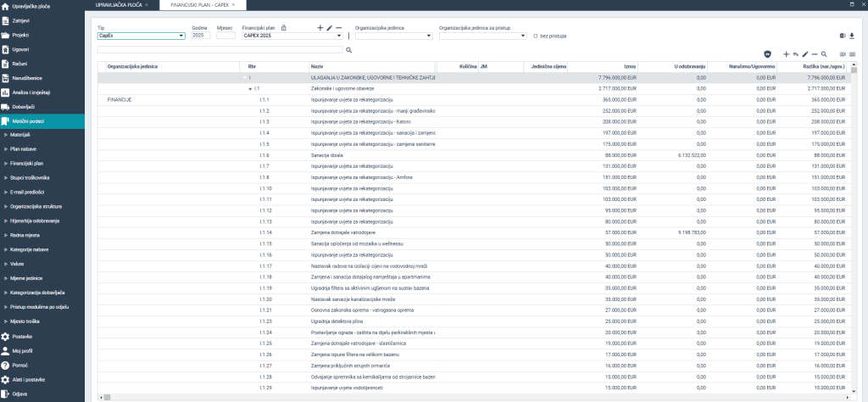Open Postavke gear in sidebar

coord(22,337)
